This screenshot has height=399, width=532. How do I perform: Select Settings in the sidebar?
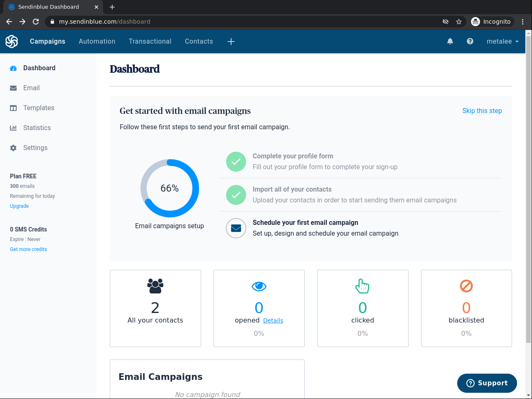point(35,148)
